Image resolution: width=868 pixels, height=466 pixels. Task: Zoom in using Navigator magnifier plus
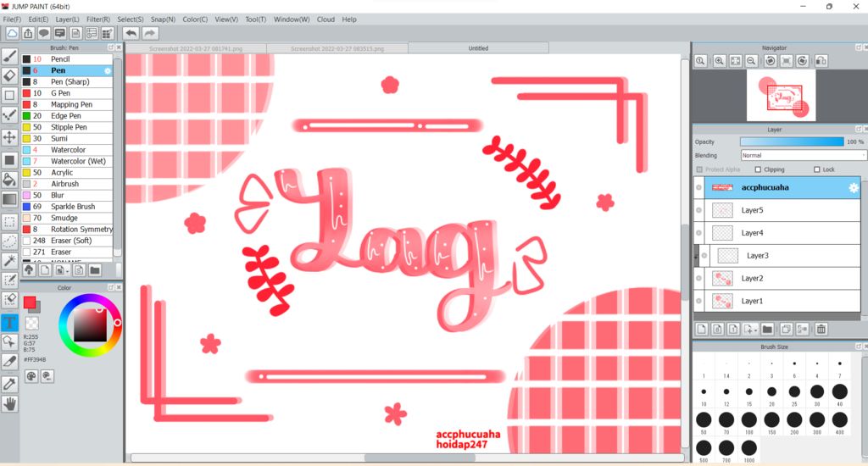pyautogui.click(x=719, y=61)
